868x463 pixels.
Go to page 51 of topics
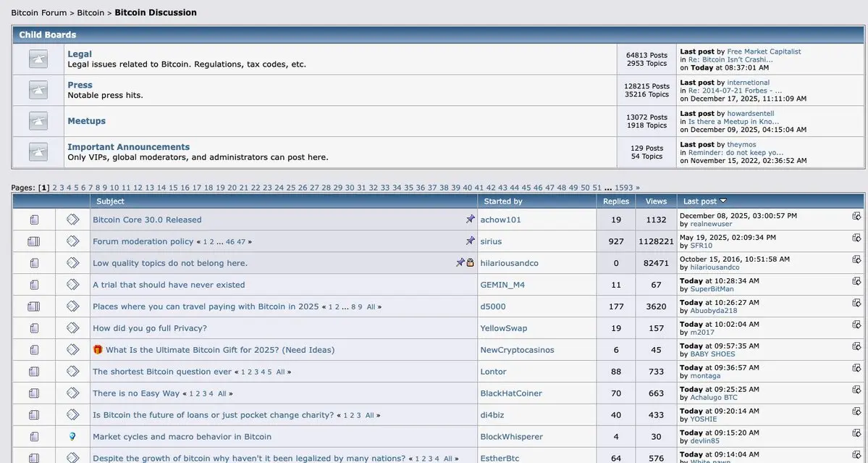coord(597,188)
